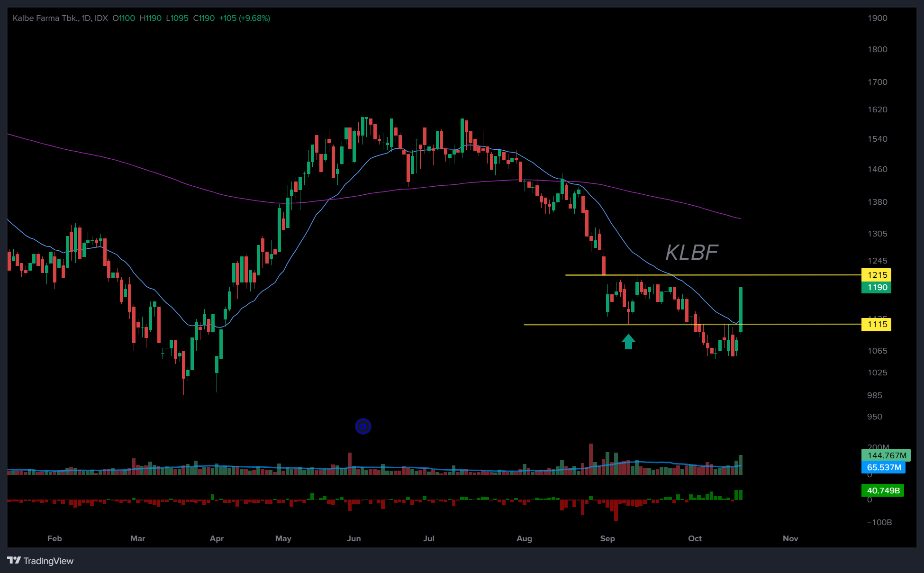The image size is (924, 573).
Task: Click the 950 price axis label
Action: (875, 417)
